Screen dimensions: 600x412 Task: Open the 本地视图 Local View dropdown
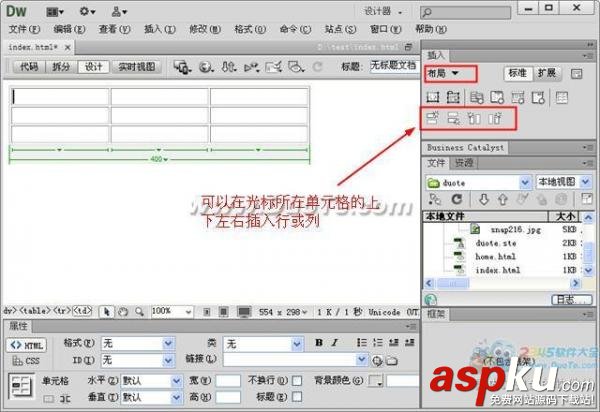point(586,182)
